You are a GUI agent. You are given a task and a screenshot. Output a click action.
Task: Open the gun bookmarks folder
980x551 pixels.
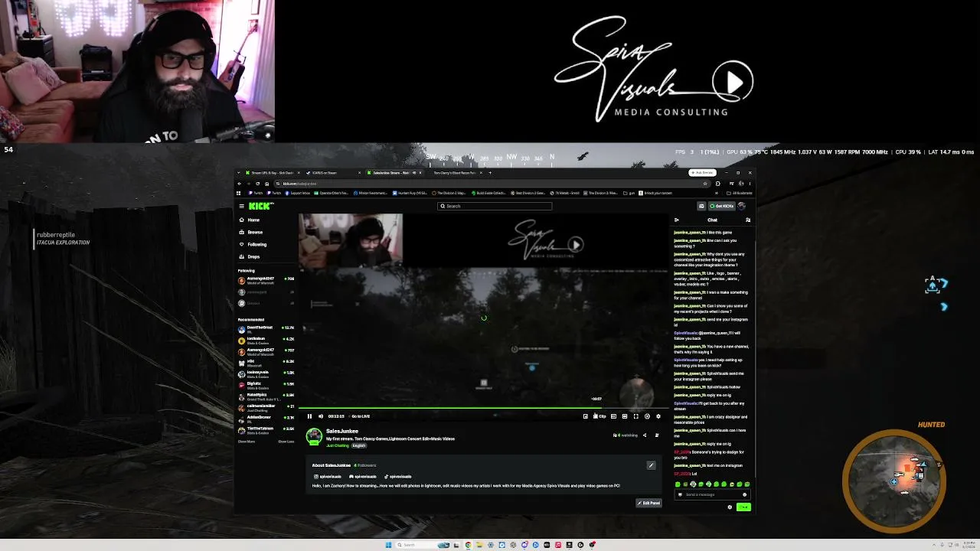pyautogui.click(x=630, y=193)
